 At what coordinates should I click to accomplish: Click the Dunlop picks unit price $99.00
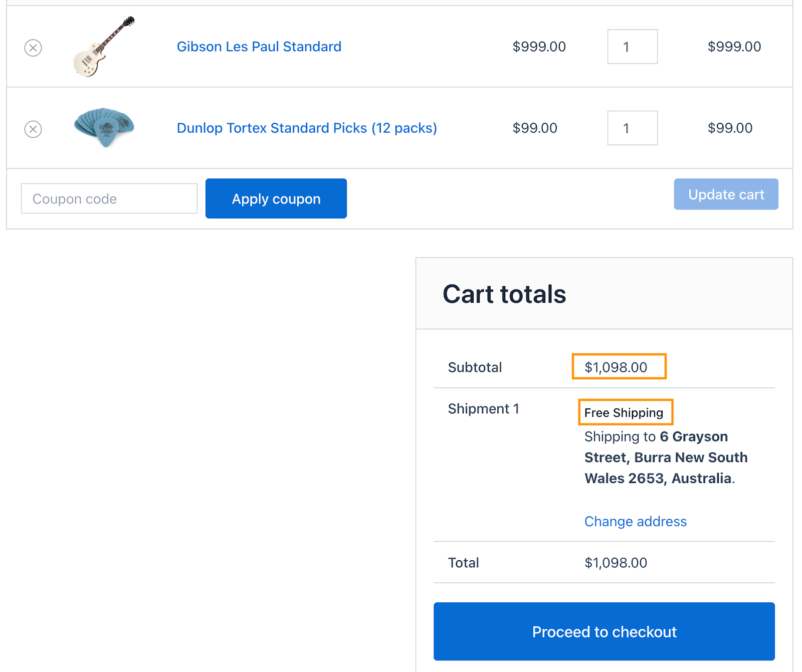click(535, 128)
